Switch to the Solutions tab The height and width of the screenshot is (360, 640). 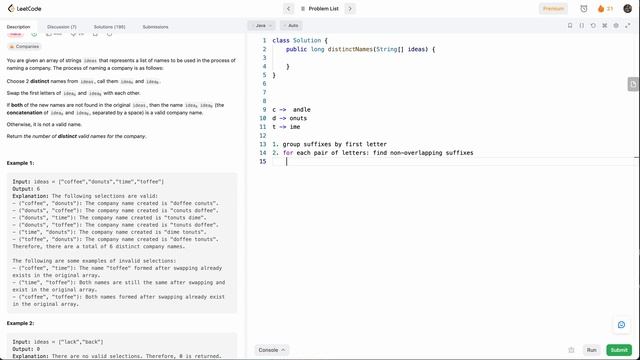109,27
